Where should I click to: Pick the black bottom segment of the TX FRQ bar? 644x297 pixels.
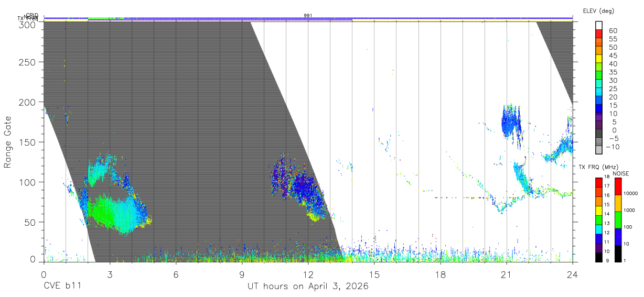coord(598,256)
